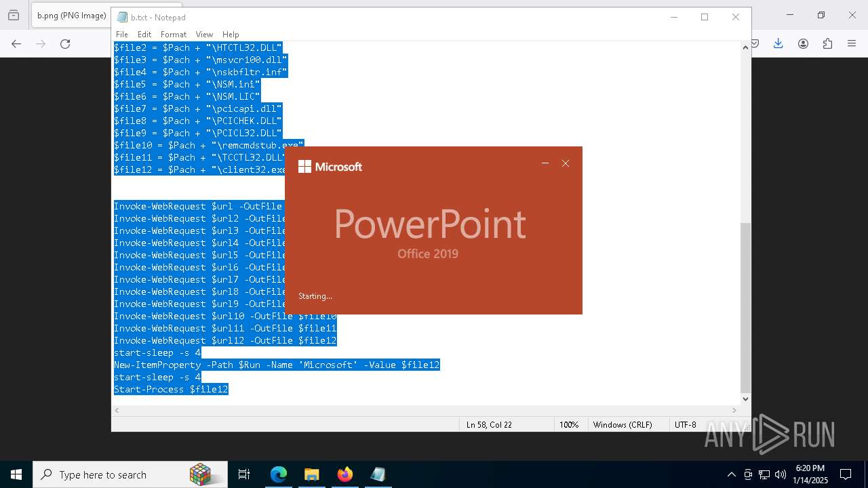Image resolution: width=868 pixels, height=488 pixels.
Task: Select the b.png browser tab
Action: [71, 16]
